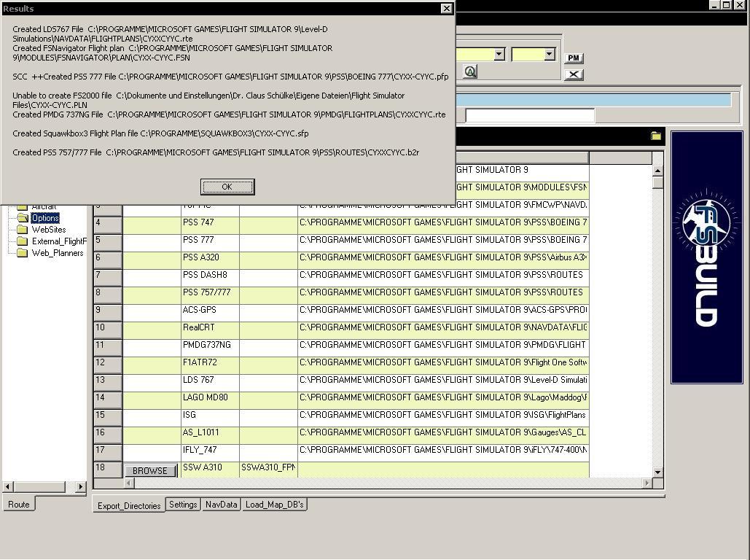Select the PSS 757/777 cell
This screenshot has height=560, width=750.
point(210,295)
